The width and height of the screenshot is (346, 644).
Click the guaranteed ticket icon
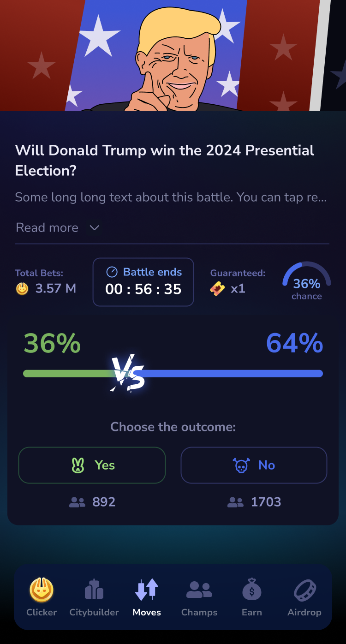click(x=217, y=289)
